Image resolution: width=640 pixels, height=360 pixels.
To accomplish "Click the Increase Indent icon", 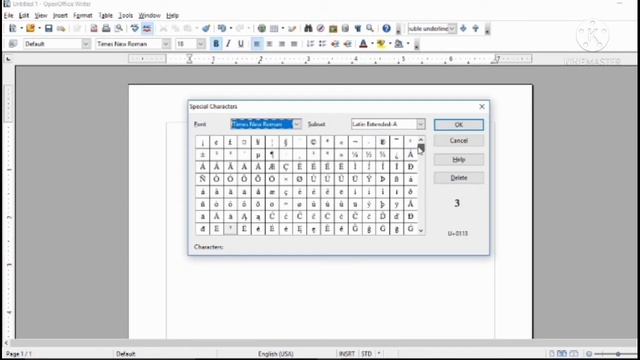I will coord(347,44).
